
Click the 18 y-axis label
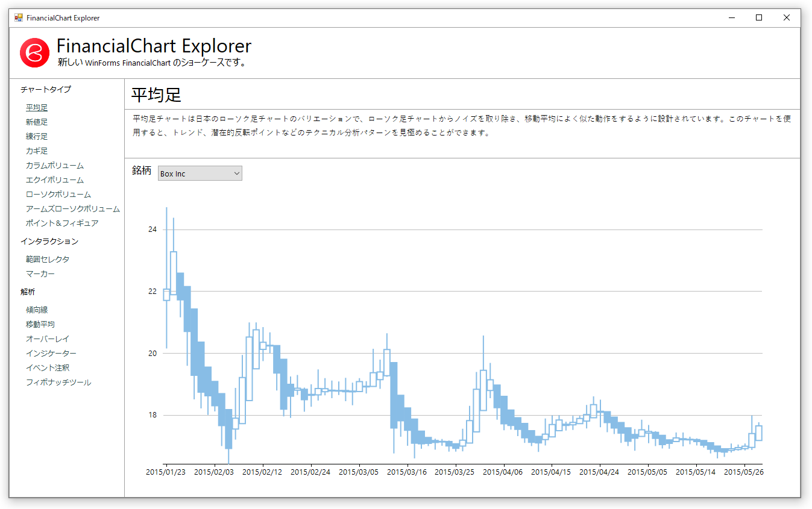[153, 415]
